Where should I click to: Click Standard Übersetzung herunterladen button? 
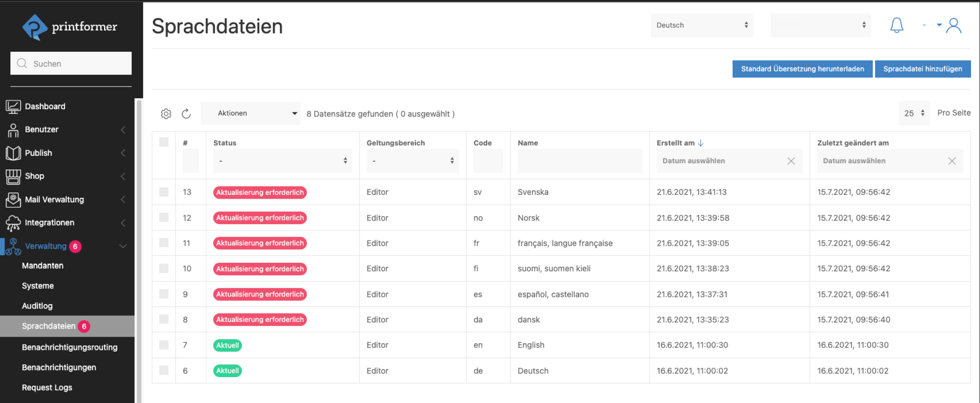(802, 69)
